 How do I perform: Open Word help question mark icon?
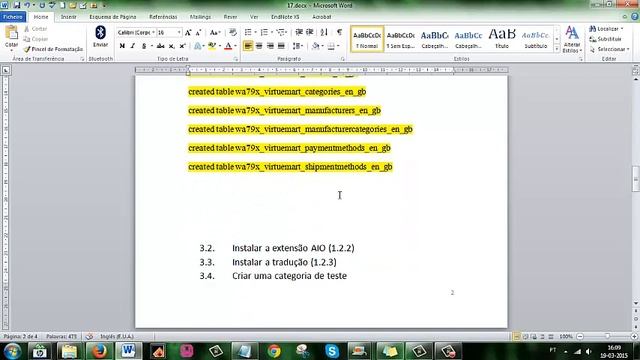[x=635, y=17]
